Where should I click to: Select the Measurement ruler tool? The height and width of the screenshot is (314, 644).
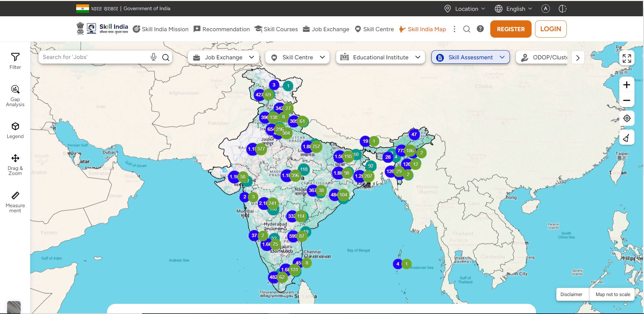(15, 202)
